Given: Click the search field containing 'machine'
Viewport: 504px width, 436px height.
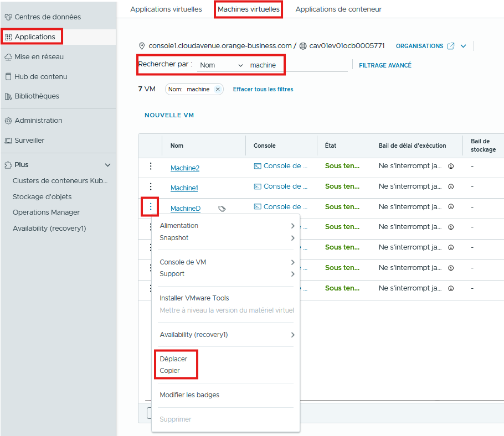Looking at the screenshot, I should pyautogui.click(x=297, y=65).
